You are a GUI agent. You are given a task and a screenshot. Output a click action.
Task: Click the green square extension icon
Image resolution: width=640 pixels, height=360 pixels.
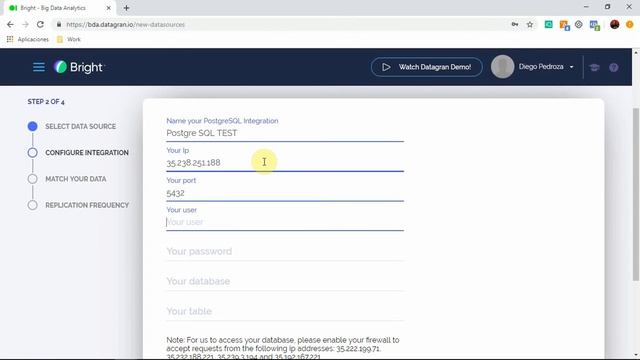click(x=549, y=24)
